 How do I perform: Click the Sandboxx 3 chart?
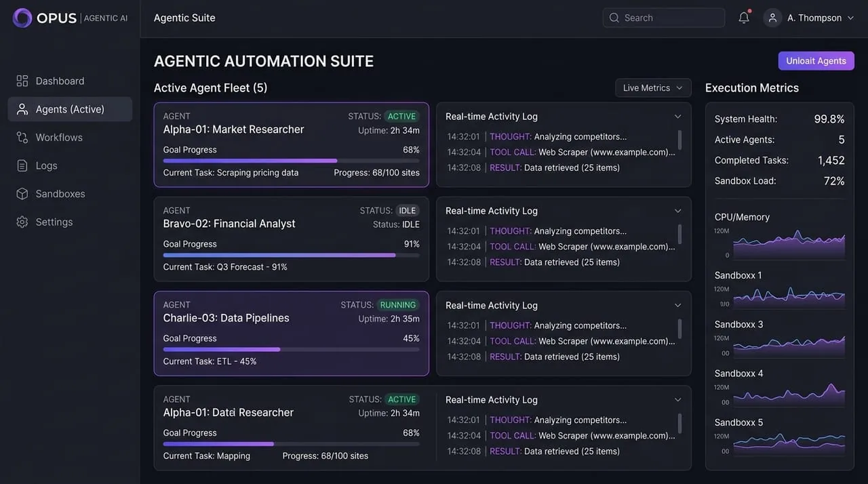coord(789,345)
